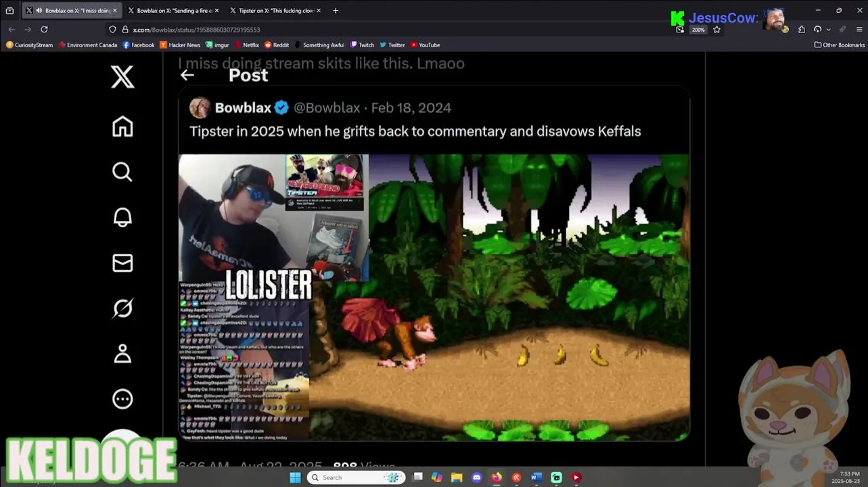Bookmark this page with the star
868x487 pixels.
(716, 29)
